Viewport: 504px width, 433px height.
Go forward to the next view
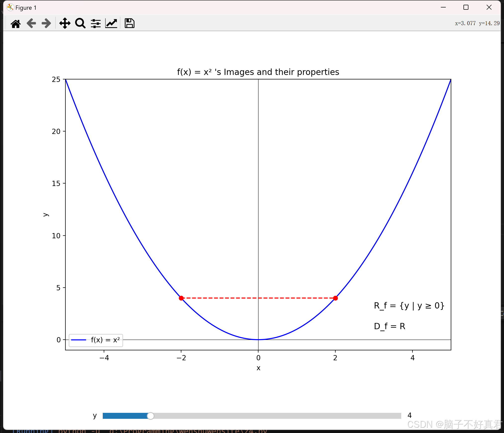46,23
